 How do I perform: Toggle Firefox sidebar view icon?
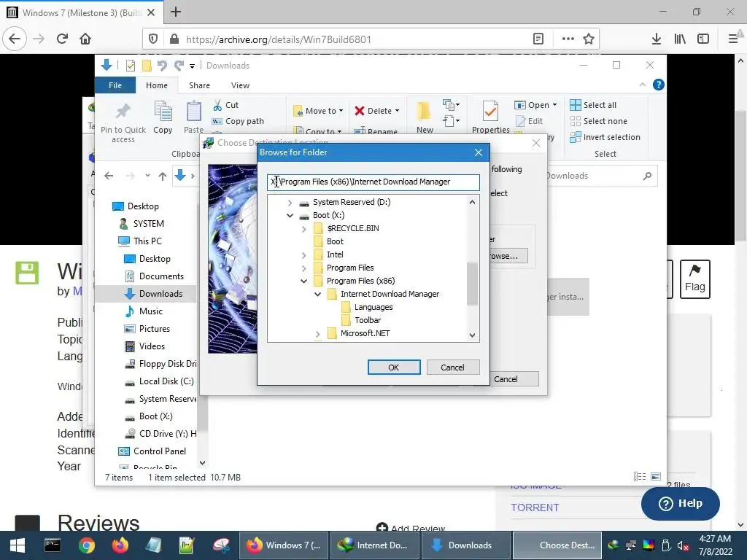(x=703, y=39)
